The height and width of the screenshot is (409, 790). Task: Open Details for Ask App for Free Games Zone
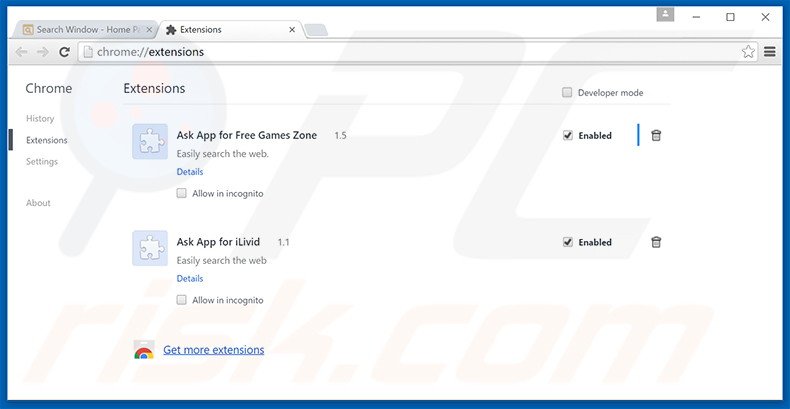coord(190,172)
